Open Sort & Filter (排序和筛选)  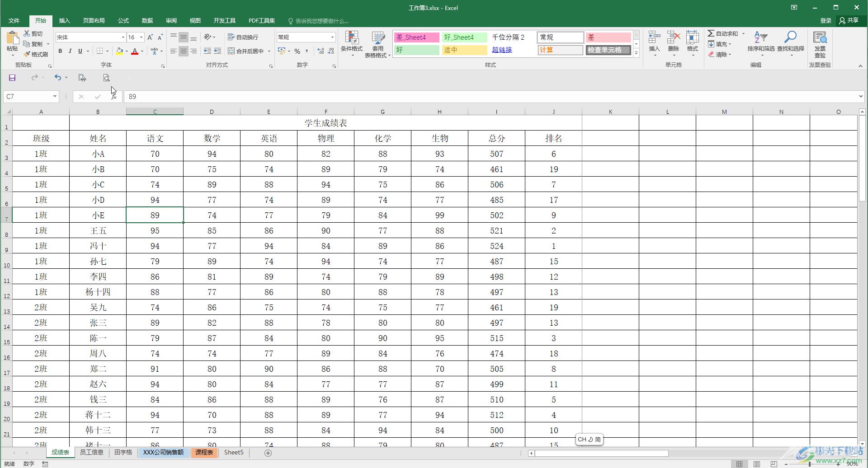point(761,44)
